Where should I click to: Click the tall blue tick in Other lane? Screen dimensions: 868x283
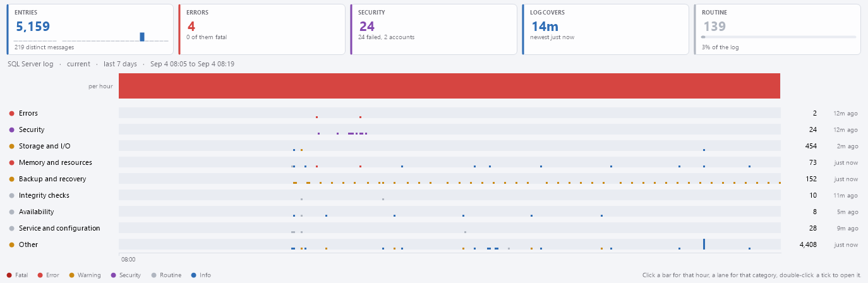pos(704,244)
